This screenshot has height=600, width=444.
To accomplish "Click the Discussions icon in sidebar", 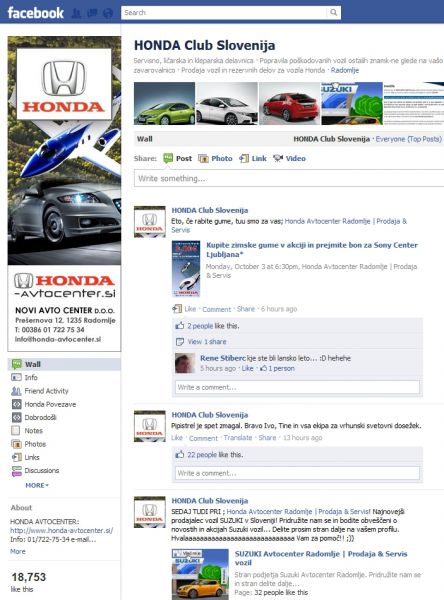I will tap(16, 471).
